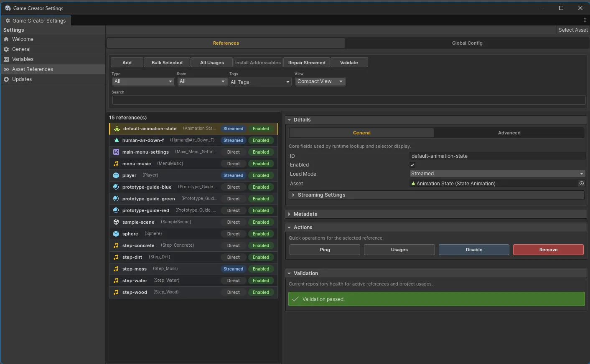590x364 pixels.
Task: Toggle the Enabled checkbox in Details
Action: click(x=412, y=165)
